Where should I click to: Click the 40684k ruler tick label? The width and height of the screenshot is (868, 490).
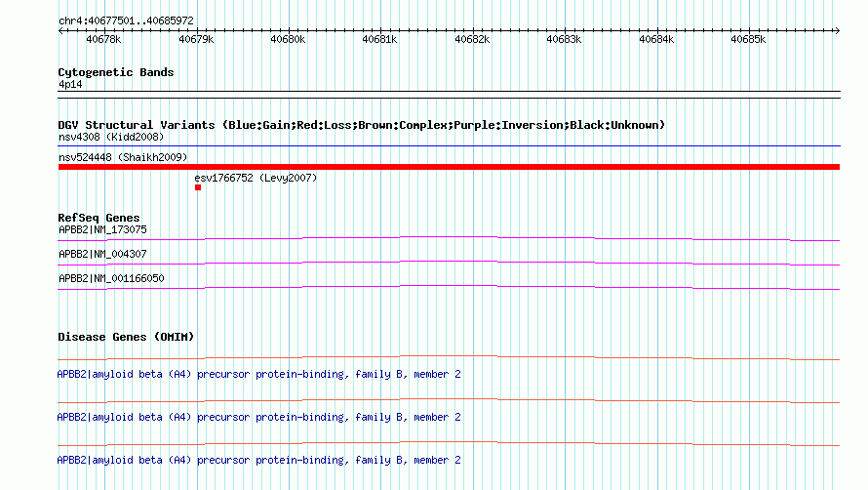656,39
